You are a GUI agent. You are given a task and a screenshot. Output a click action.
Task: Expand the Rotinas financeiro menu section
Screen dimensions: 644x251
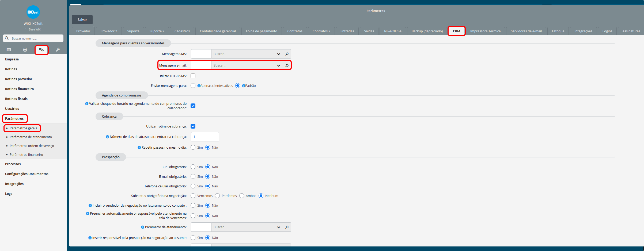[x=20, y=89]
